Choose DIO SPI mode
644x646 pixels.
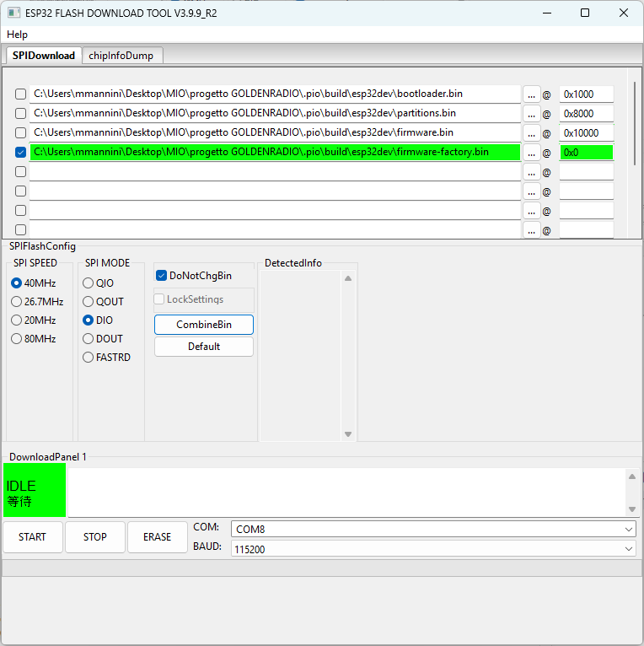click(98, 320)
